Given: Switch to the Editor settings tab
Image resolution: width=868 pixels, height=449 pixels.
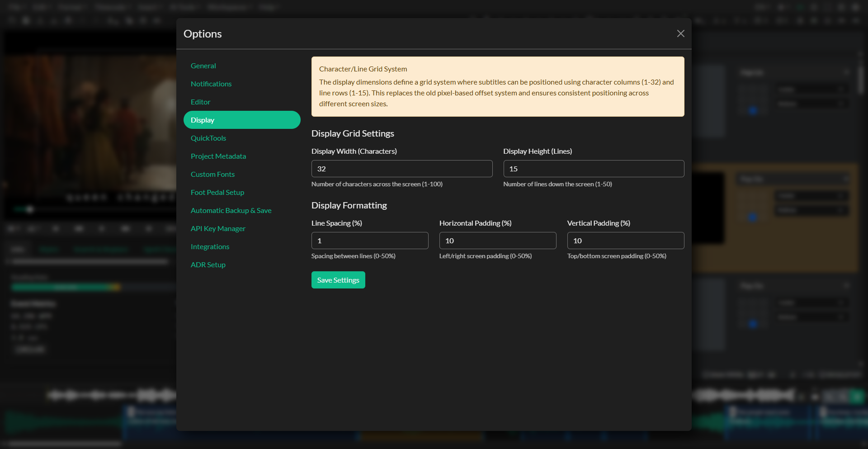Looking at the screenshot, I should [200, 102].
